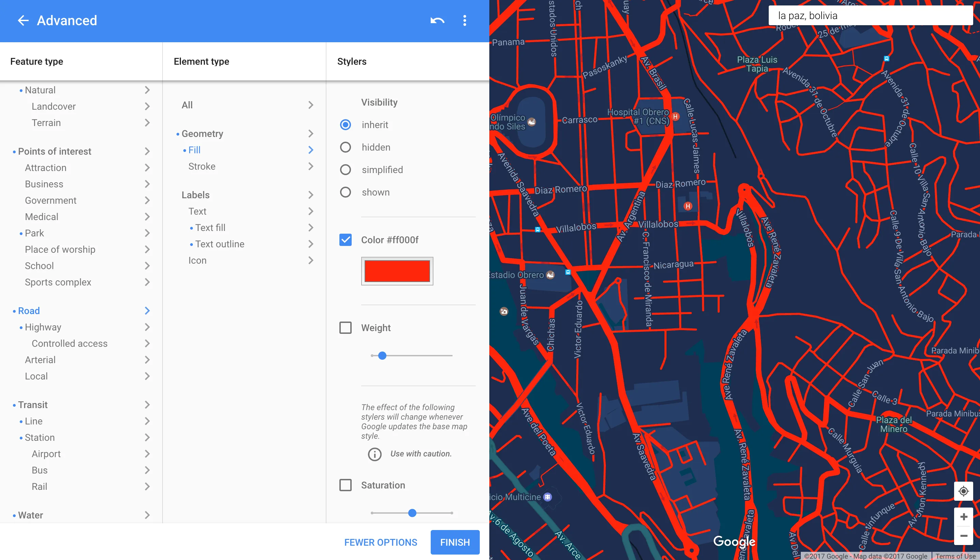Screen dimensions: 980x560
Task: Open the red color swatch picker
Action: (x=397, y=271)
